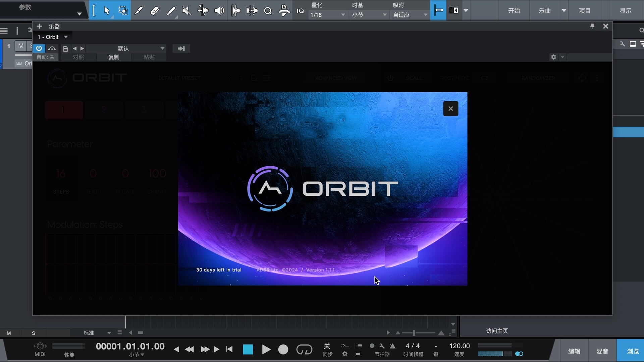Toggle IQ input quantize
The image size is (644, 362).
(x=300, y=11)
